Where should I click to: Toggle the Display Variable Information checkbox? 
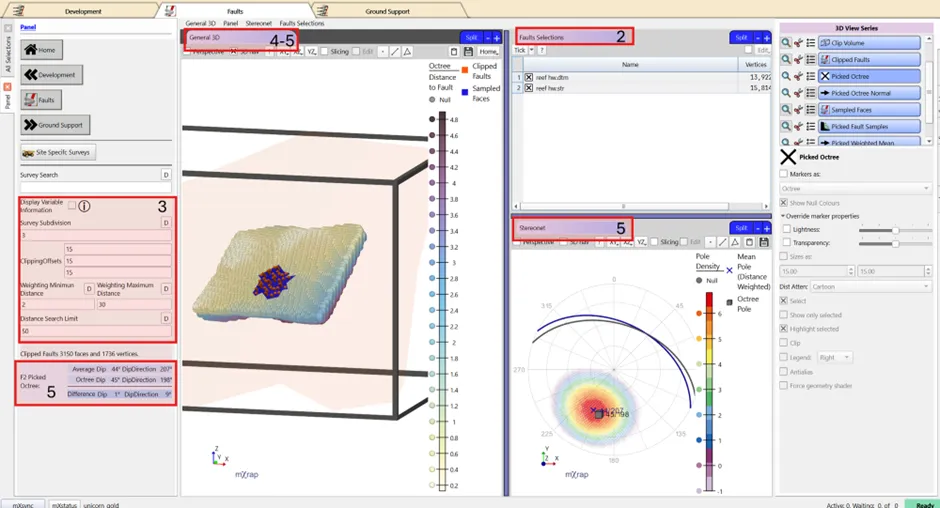pyautogui.click(x=71, y=205)
